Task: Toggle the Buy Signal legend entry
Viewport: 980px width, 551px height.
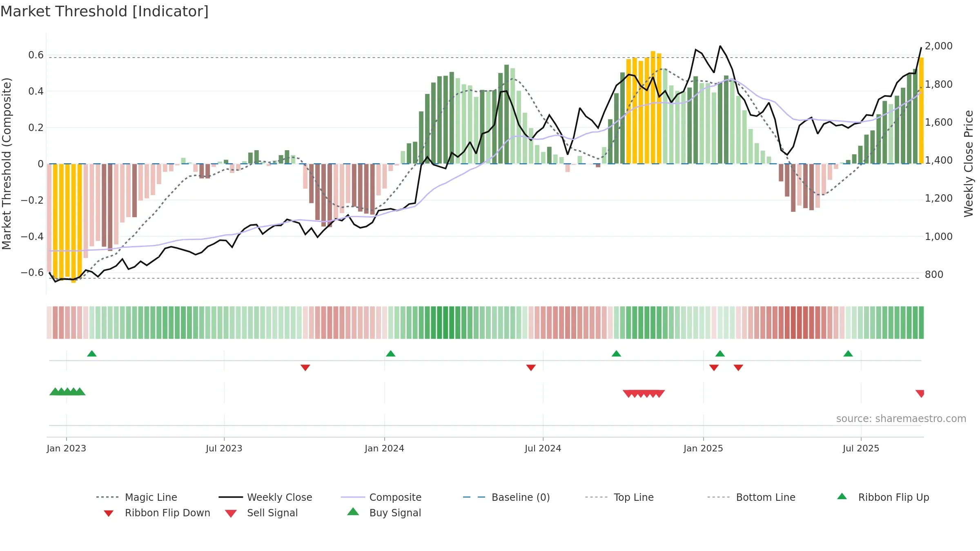Action: tap(384, 513)
